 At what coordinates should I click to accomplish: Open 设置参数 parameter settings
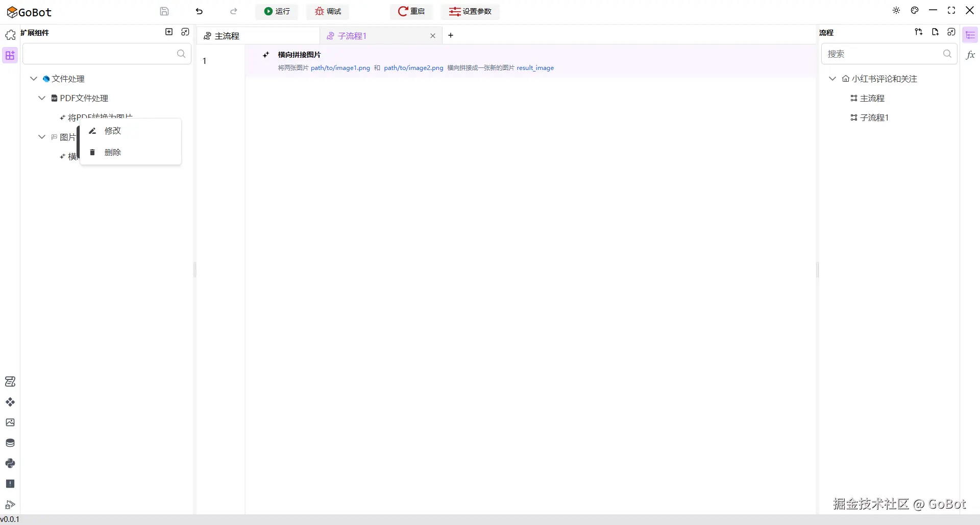click(470, 11)
